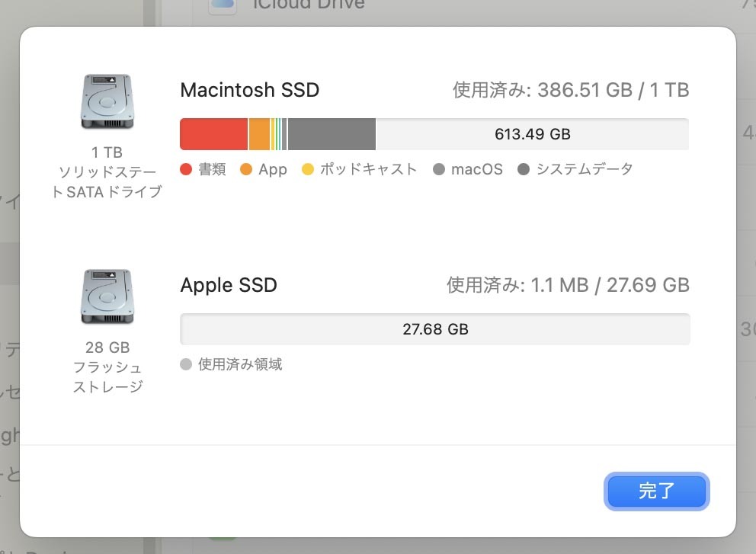Click the Macintosh SSD title text
Image resolution: width=756 pixels, height=554 pixels.
(250, 90)
